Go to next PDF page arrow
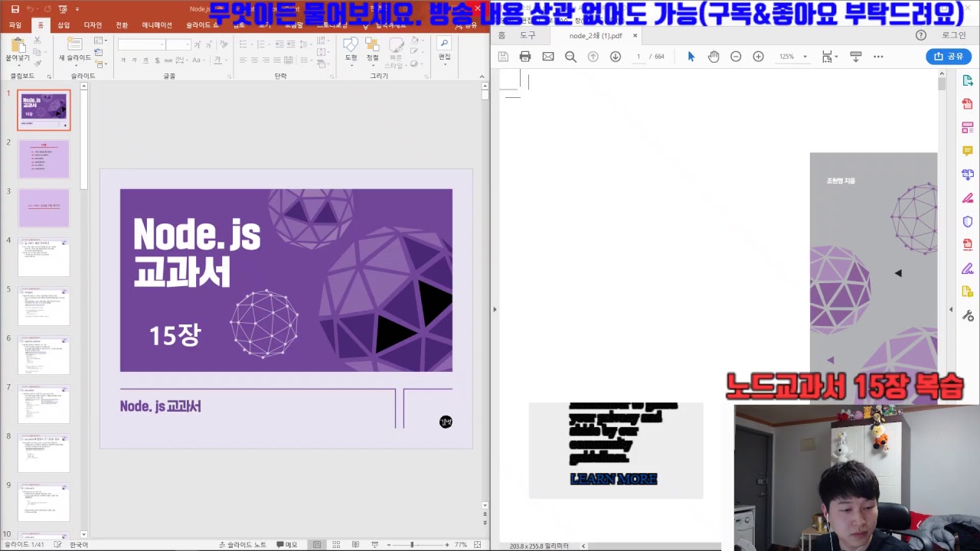 click(616, 57)
